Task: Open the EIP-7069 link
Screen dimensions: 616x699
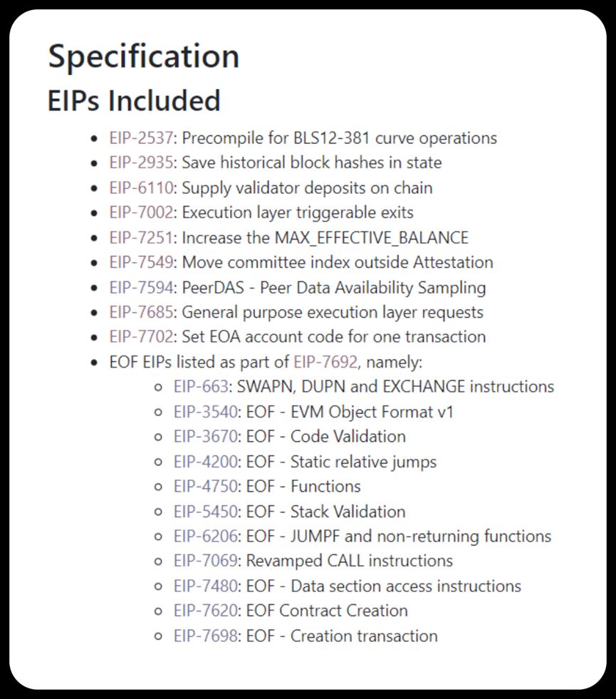Action: click(205, 561)
